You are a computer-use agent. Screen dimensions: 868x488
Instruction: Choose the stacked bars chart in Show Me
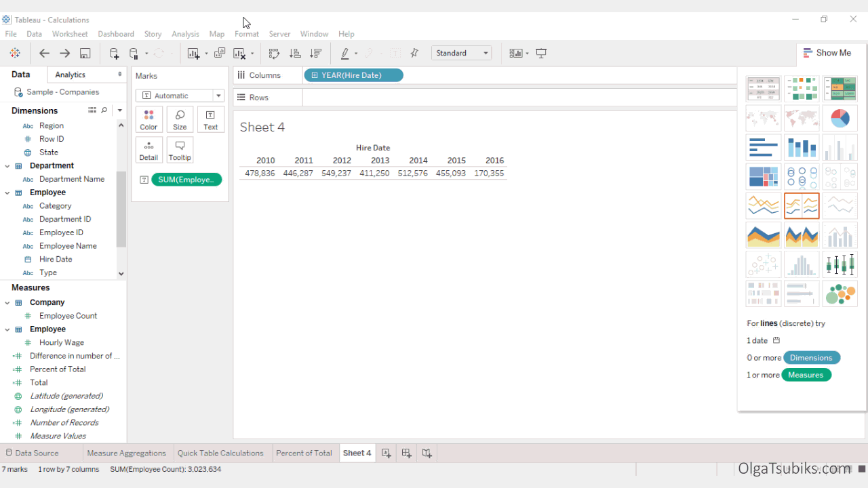click(802, 147)
